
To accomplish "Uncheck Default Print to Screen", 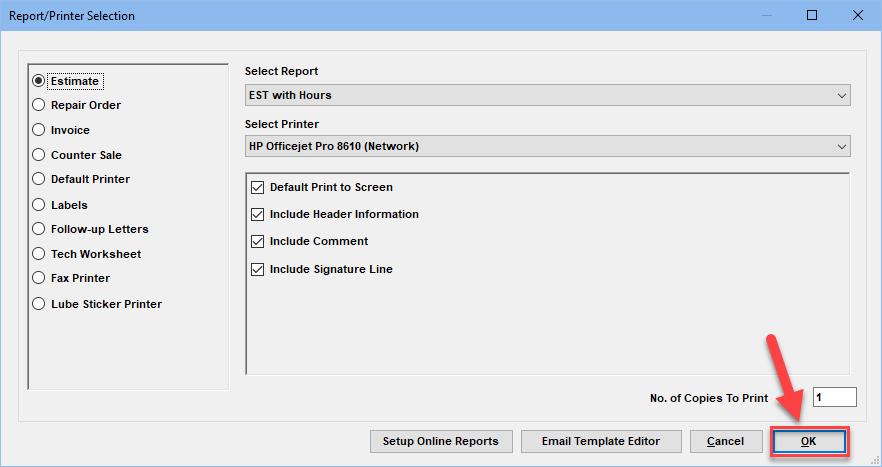I will [x=258, y=187].
